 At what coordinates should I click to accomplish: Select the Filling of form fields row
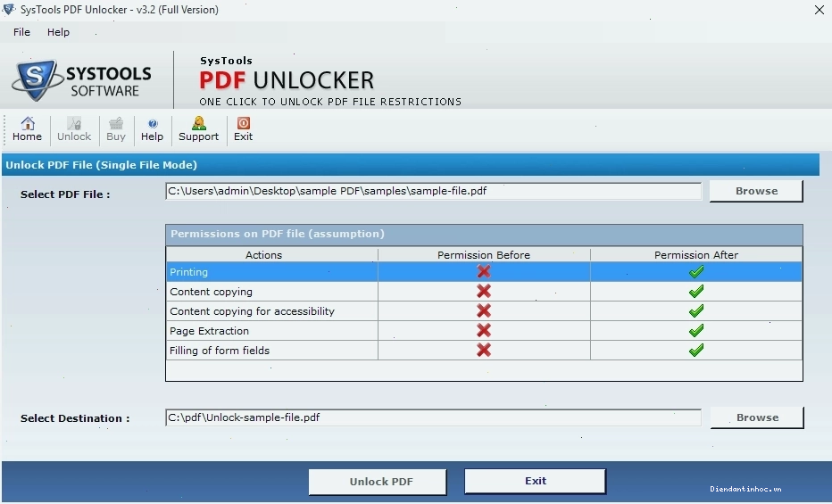pyautogui.click(x=484, y=351)
